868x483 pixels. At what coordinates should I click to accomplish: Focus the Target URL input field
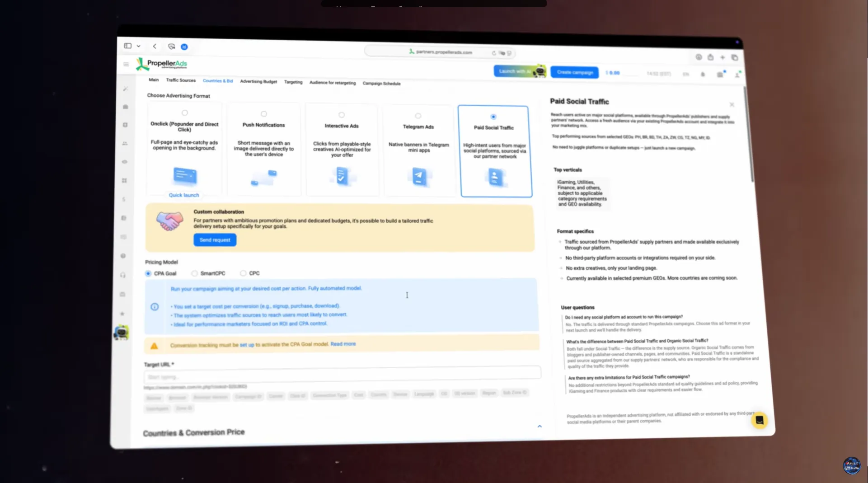(x=342, y=375)
